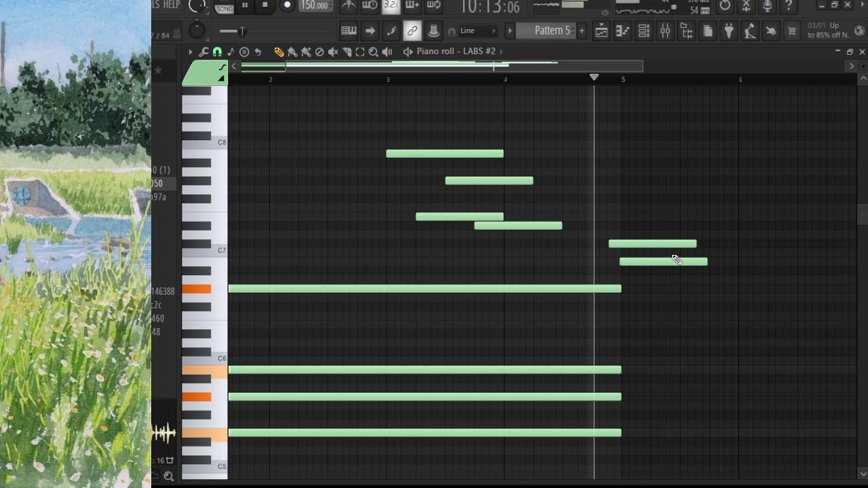Open piano roll menu arrow
This screenshot has width=868, height=488.
190,52
